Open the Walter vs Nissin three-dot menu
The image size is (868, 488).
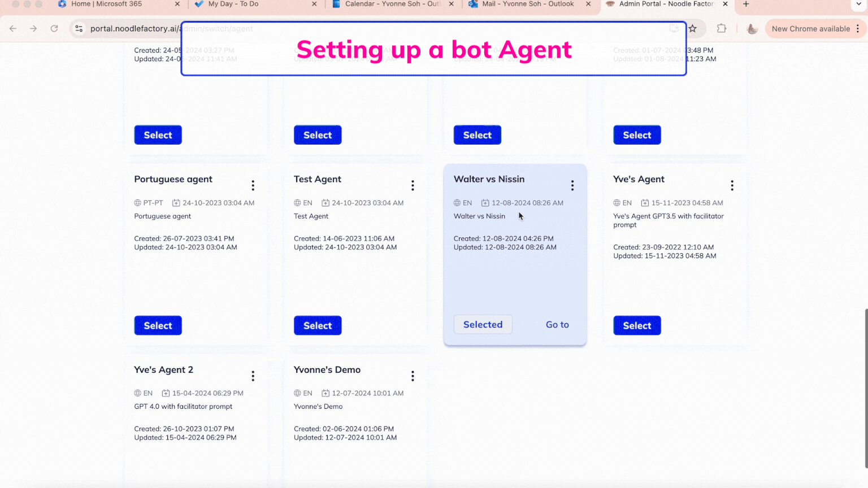click(572, 185)
